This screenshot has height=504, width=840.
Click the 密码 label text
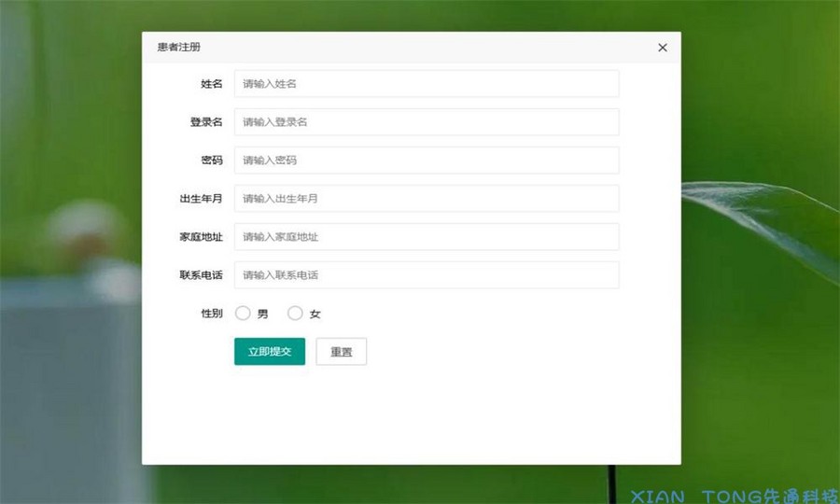[x=212, y=161]
